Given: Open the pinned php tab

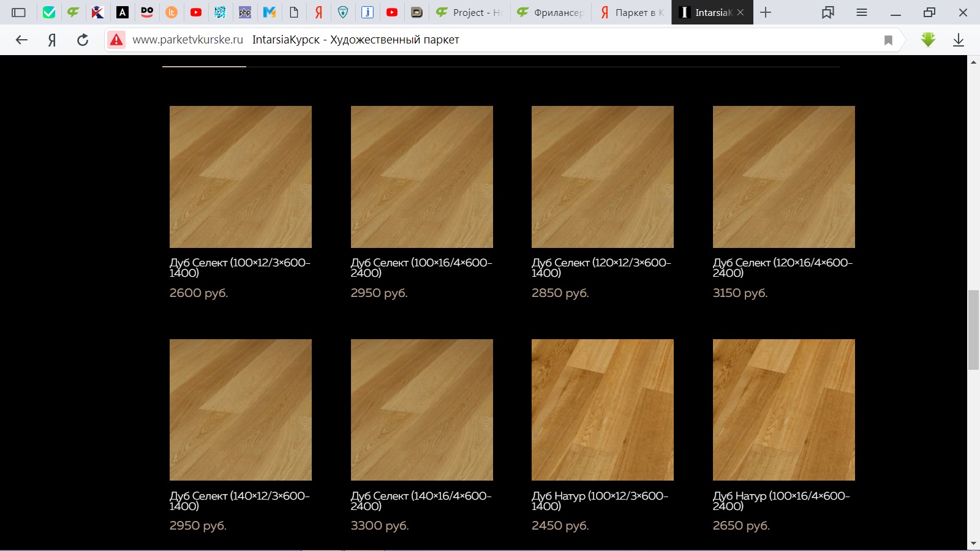Looking at the screenshot, I should tap(245, 12).
